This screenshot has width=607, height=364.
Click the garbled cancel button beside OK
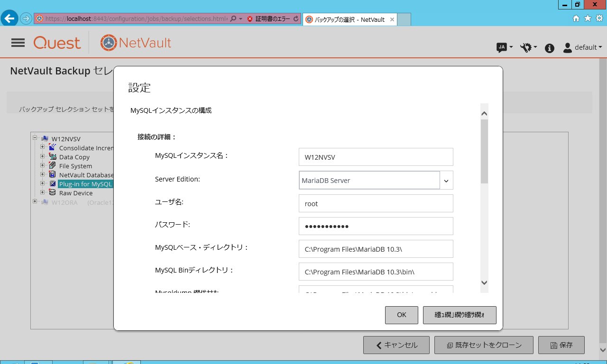(460, 315)
